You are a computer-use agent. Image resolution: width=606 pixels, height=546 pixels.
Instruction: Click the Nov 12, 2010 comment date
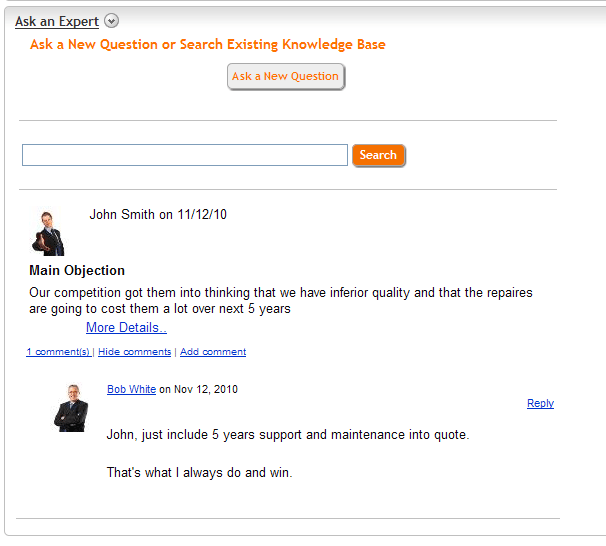[x=205, y=390]
